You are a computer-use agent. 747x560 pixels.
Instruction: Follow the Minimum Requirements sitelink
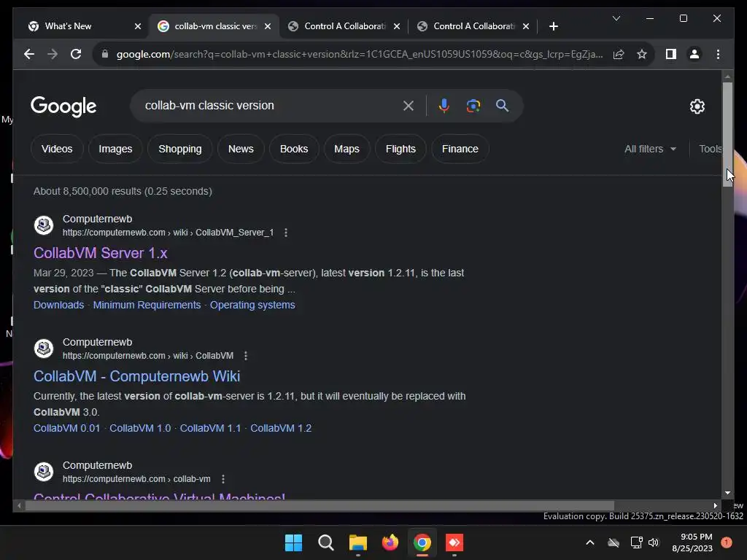tap(147, 305)
